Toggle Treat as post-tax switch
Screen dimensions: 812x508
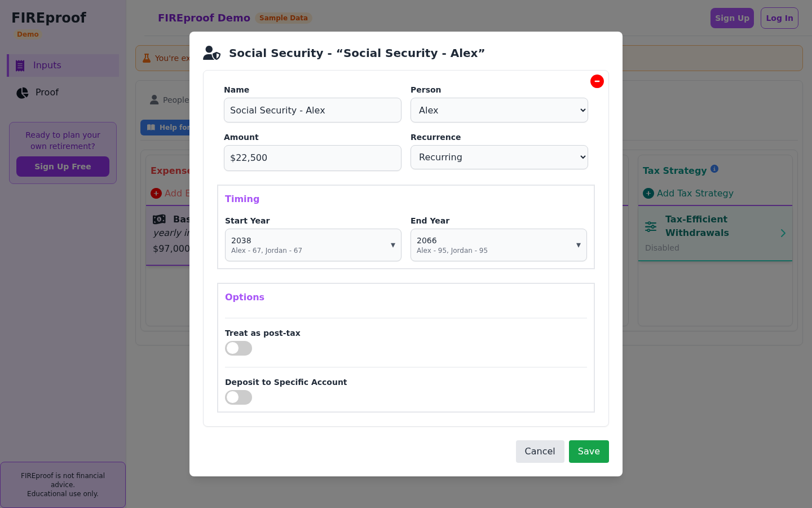pyautogui.click(x=239, y=348)
